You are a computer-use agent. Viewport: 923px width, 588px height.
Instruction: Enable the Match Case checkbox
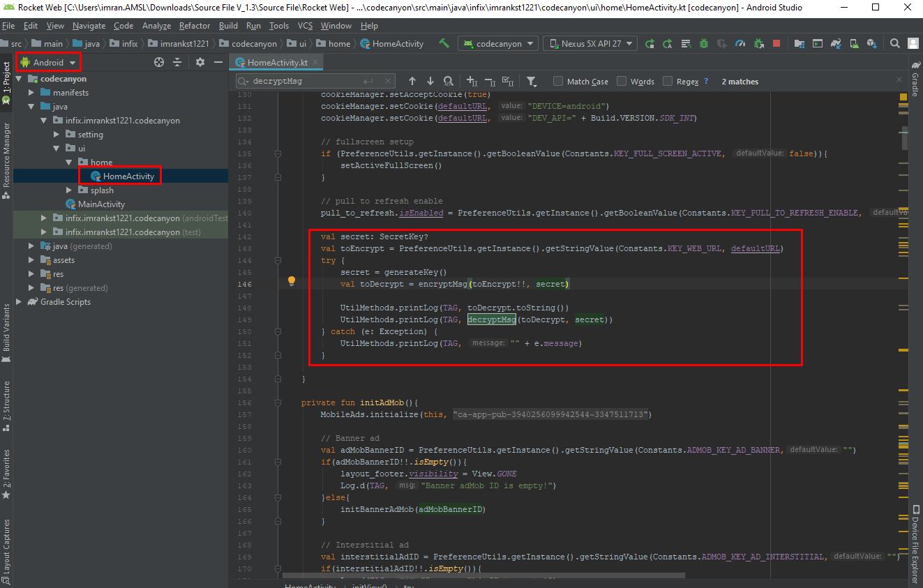558,81
